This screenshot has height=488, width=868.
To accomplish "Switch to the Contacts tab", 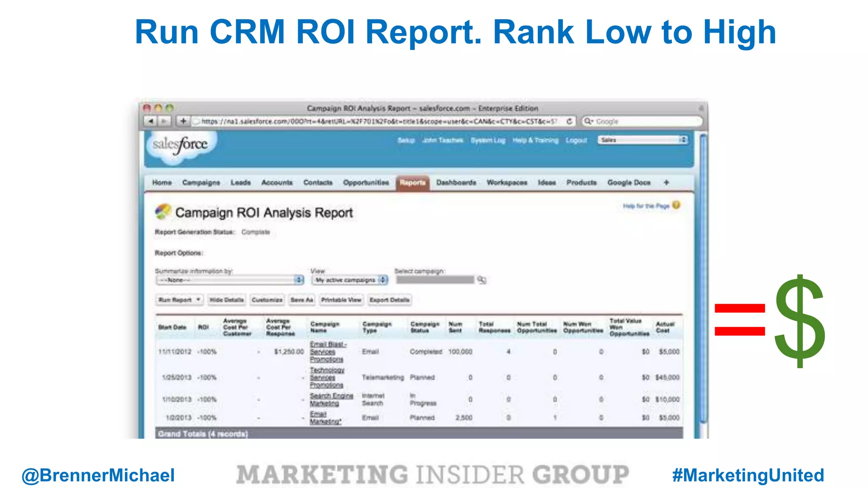I will pyautogui.click(x=318, y=183).
